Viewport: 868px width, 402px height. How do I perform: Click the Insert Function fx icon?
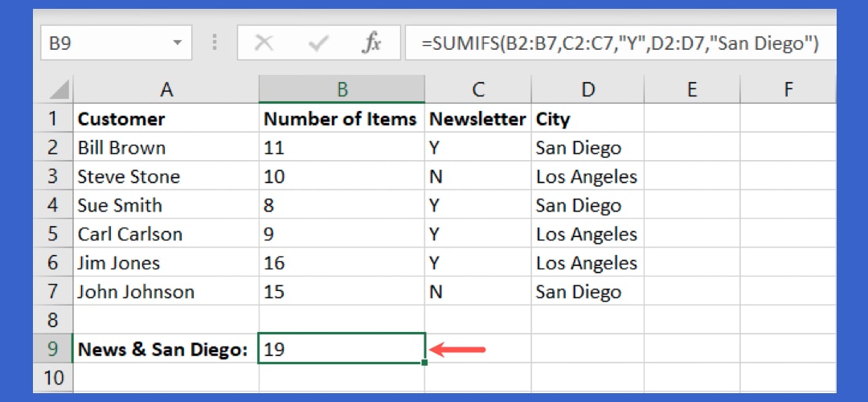pos(371,43)
